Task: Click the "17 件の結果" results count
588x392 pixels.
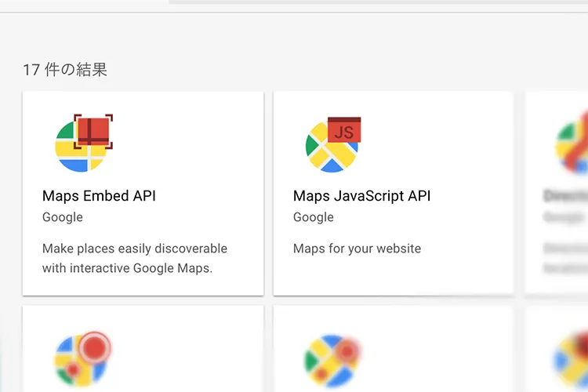Action: (65, 70)
